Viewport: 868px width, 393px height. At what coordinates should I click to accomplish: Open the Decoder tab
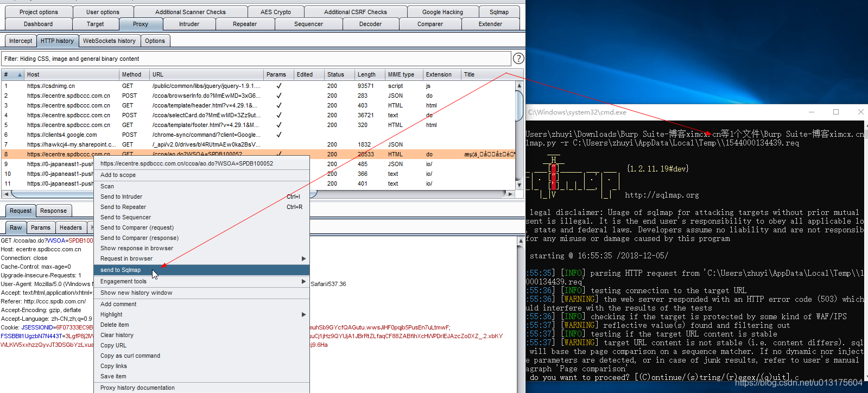(370, 24)
